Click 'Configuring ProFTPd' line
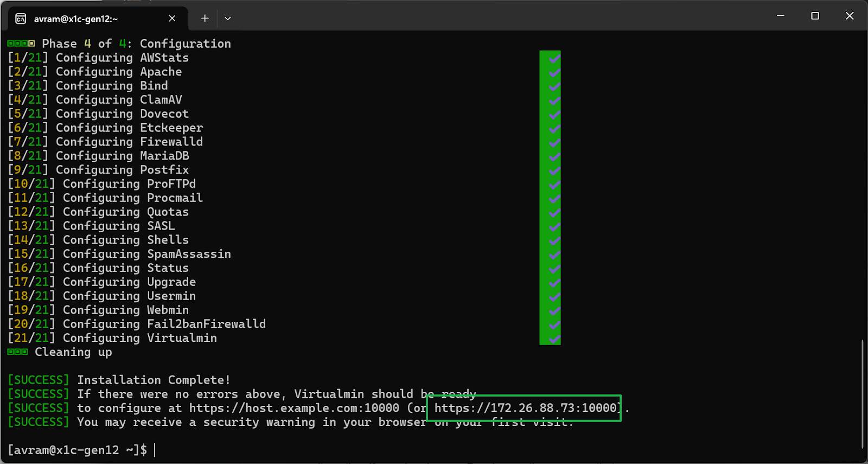This screenshot has height=464, width=868. point(129,184)
